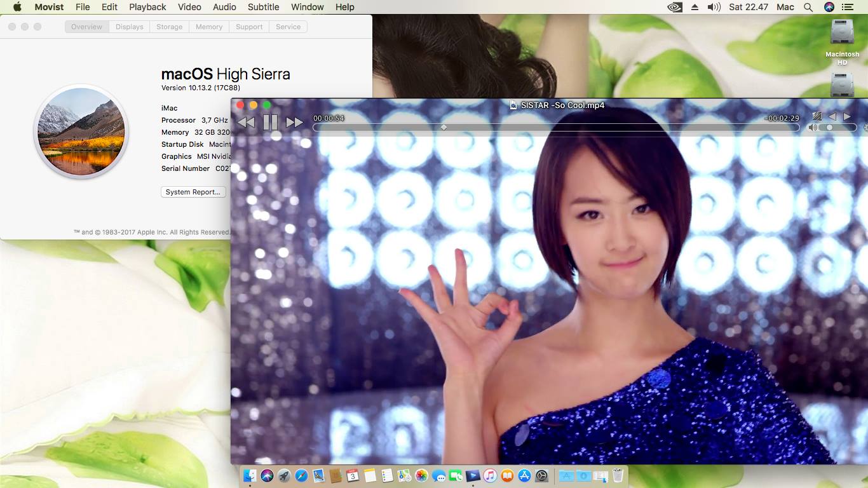The height and width of the screenshot is (488, 868).
Task: Open Notes from the Dock
Action: 370,475
